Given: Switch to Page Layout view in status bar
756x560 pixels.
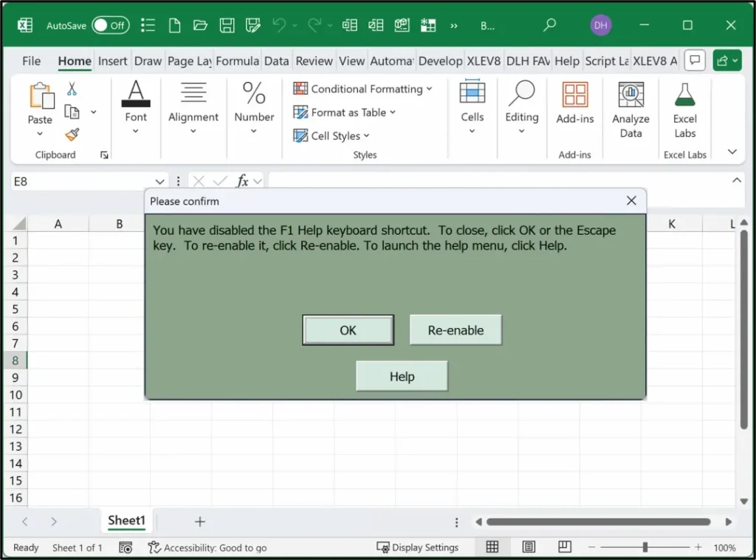Looking at the screenshot, I should [x=529, y=547].
